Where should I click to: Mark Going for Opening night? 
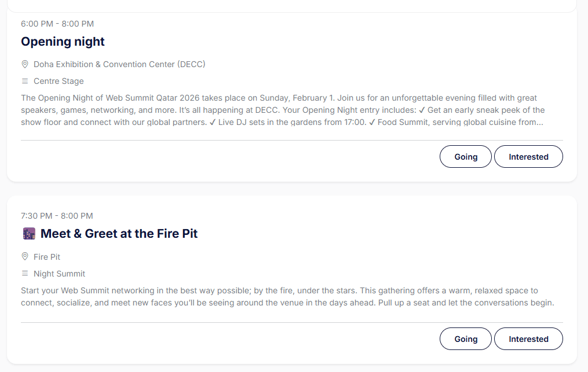(465, 157)
